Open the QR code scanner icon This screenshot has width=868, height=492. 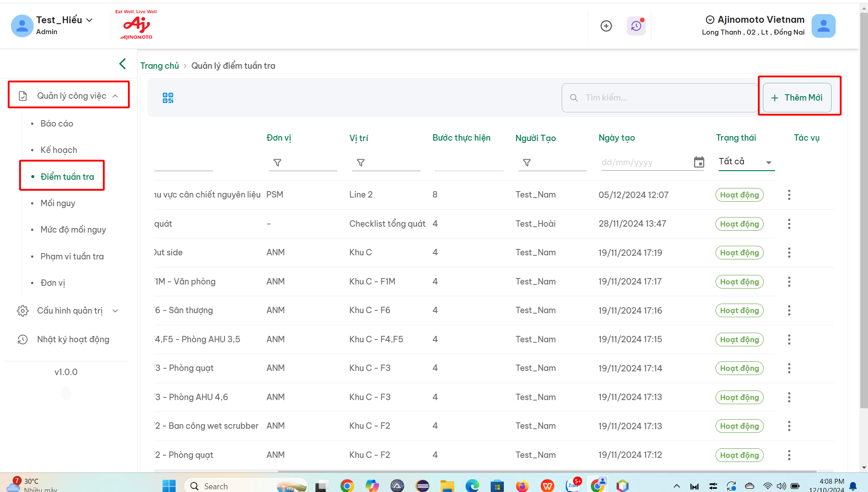pyautogui.click(x=168, y=98)
